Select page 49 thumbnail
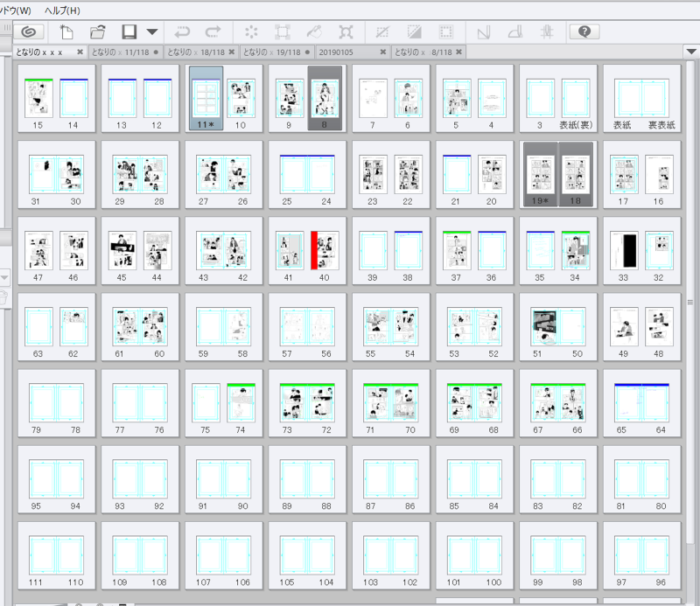 [x=624, y=327]
